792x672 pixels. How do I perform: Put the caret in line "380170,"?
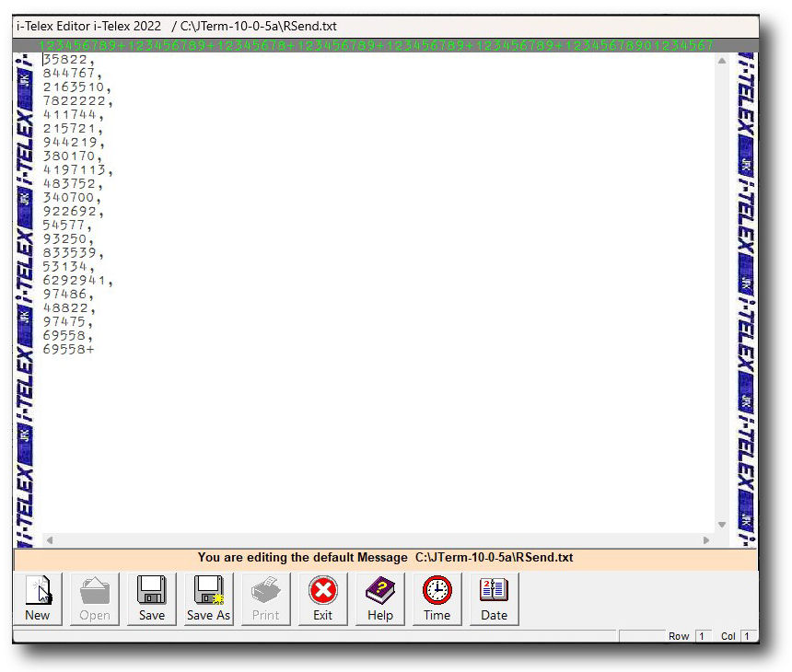(73, 156)
